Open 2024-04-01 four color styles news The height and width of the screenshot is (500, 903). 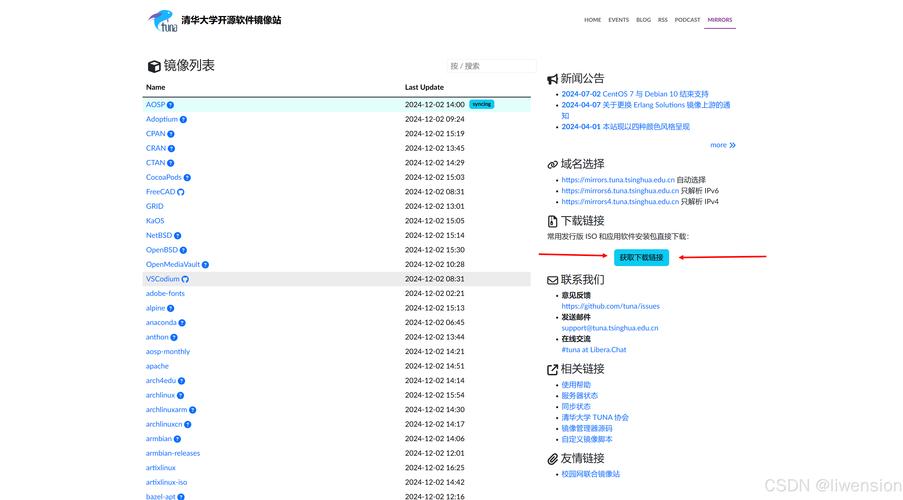pyautogui.click(x=625, y=127)
